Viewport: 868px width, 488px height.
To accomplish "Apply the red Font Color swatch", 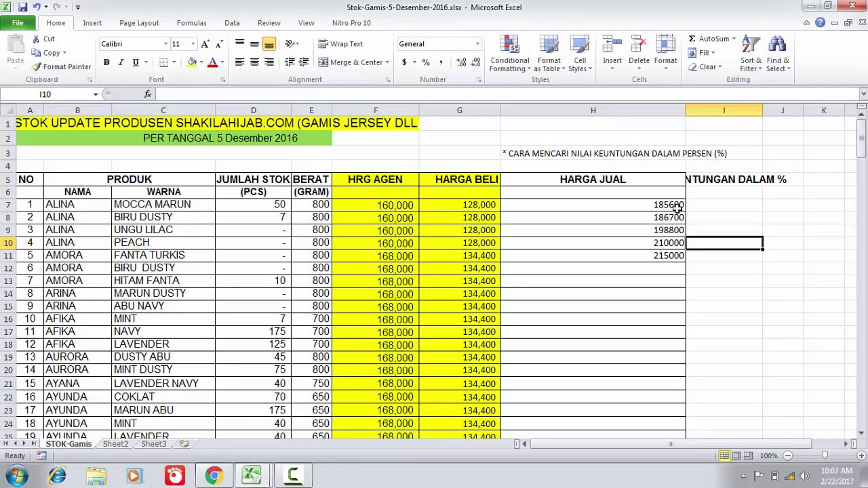I will point(212,62).
